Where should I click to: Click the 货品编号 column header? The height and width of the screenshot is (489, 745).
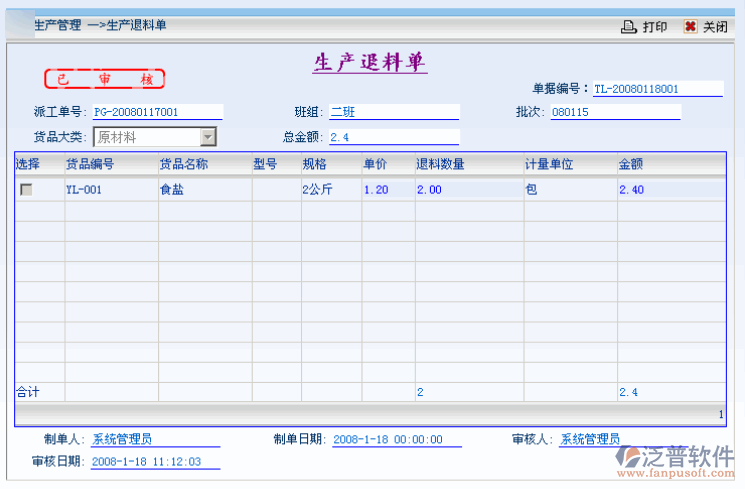coord(90,164)
